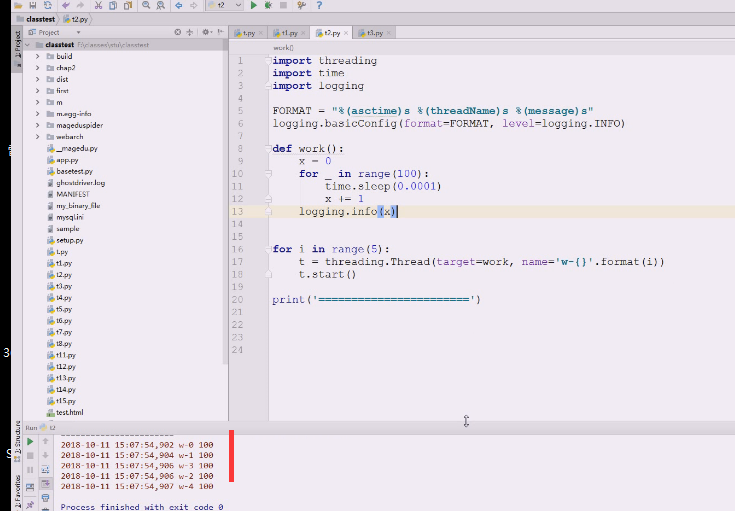Hide the Project panel with the pin icon

[x=220, y=32]
